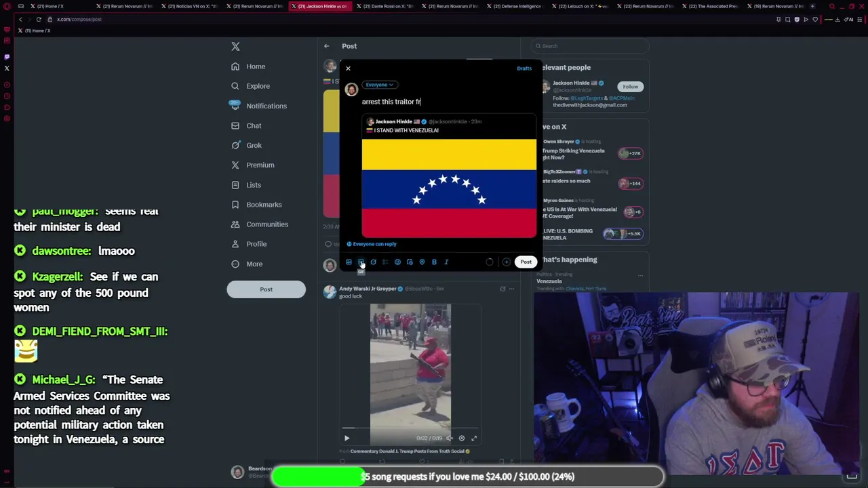Play the Andy Warski video
The image size is (868, 488).
[x=347, y=439]
